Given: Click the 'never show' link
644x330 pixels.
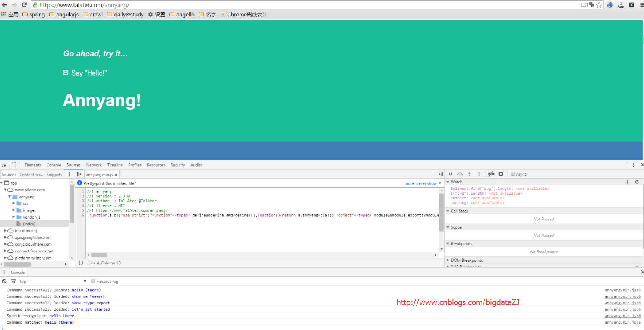Looking at the screenshot, I should pyautogui.click(x=426, y=183).
